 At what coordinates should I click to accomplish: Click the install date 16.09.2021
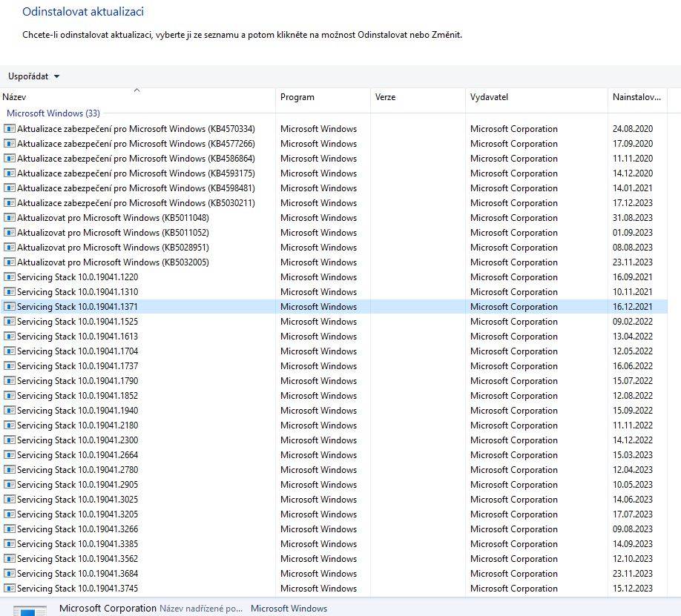tap(632, 277)
